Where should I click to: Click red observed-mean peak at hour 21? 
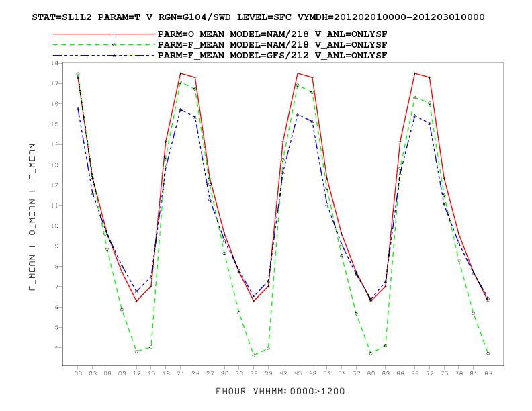click(181, 73)
